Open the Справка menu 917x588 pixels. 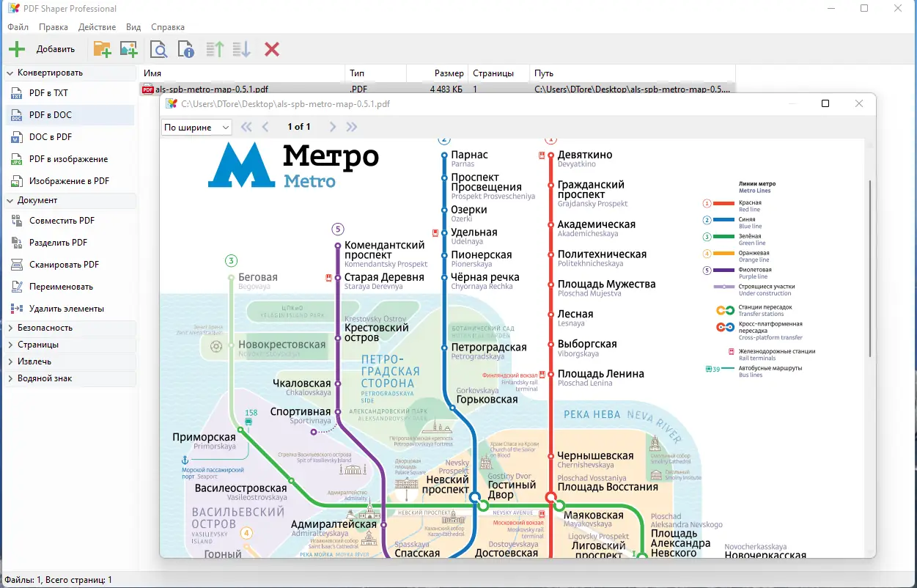(x=168, y=27)
